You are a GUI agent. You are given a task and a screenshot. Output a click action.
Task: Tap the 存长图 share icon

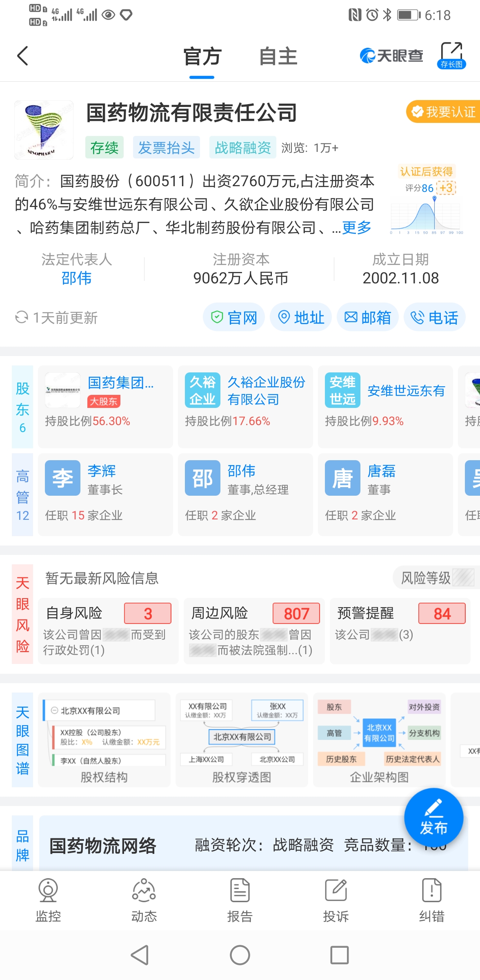coord(451,55)
